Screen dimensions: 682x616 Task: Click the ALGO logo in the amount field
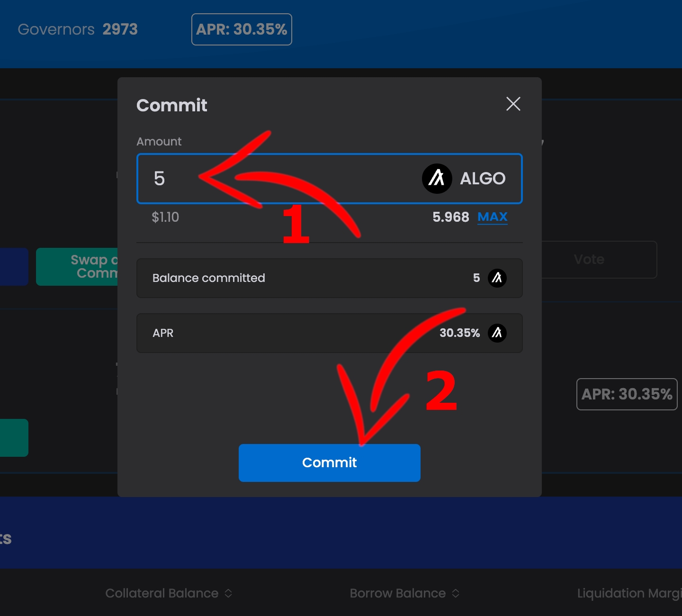[x=437, y=179]
